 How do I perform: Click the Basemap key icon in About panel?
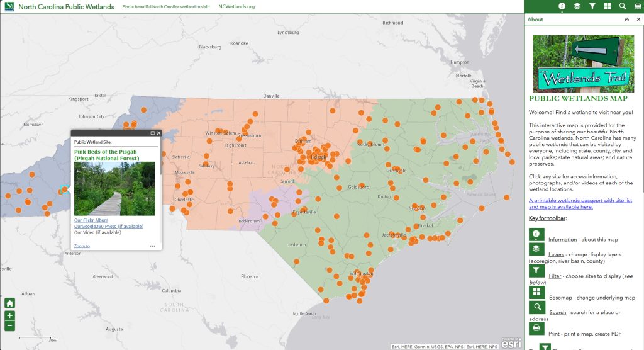pos(536,293)
